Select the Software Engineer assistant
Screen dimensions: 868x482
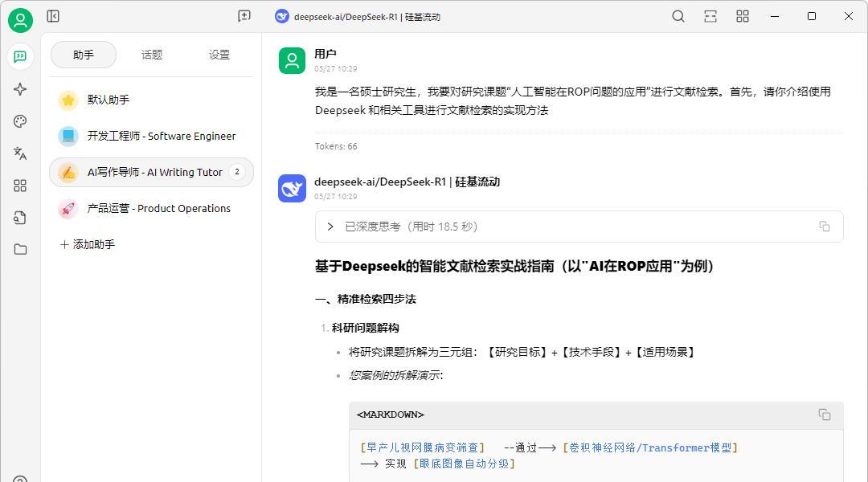point(151,136)
